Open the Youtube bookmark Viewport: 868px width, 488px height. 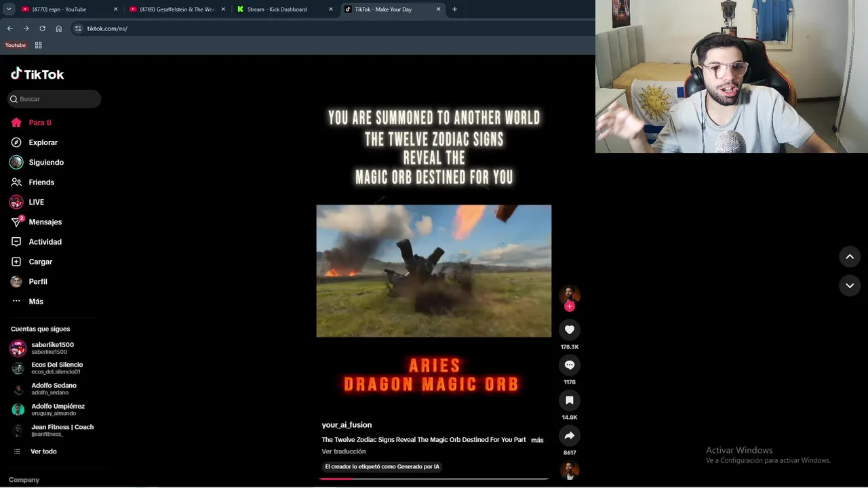(16, 45)
